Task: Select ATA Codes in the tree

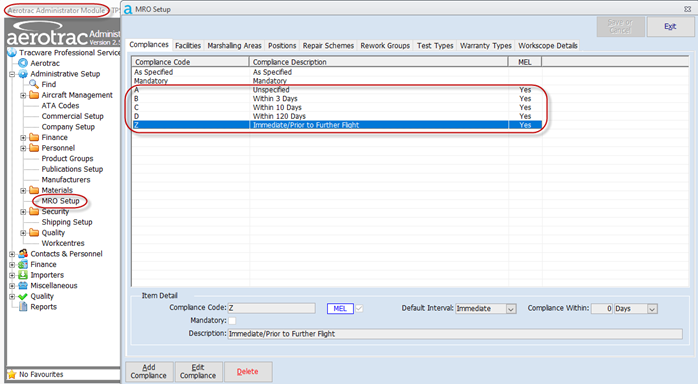Action: click(60, 105)
